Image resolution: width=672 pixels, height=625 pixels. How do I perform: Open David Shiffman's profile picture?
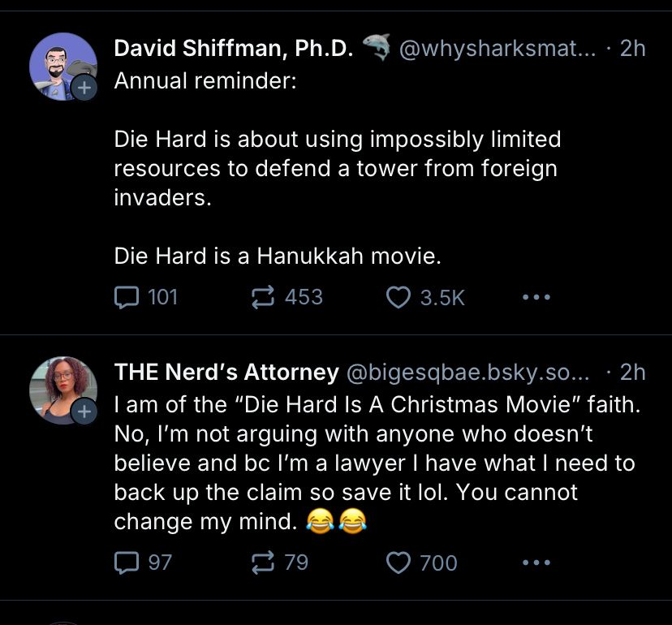63,67
